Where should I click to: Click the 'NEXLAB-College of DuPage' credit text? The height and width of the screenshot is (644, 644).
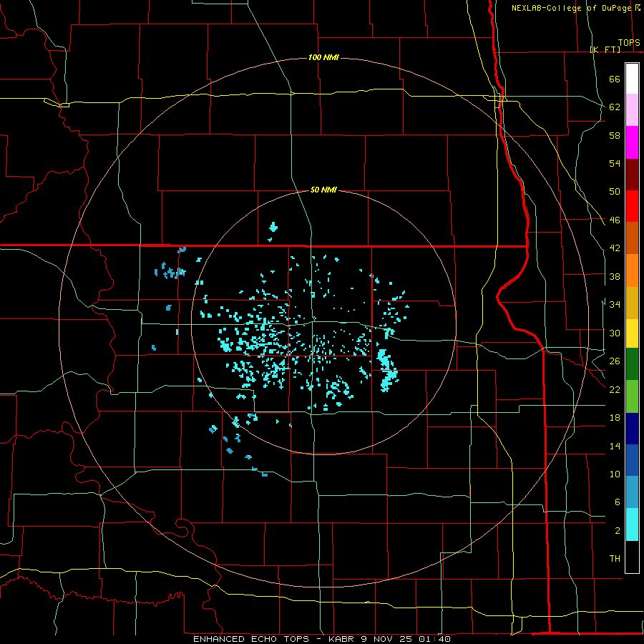pyautogui.click(x=571, y=8)
